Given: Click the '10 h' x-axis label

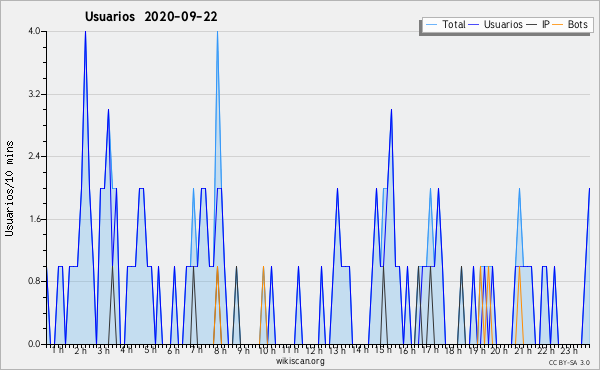Looking at the screenshot, I should 267,350.
